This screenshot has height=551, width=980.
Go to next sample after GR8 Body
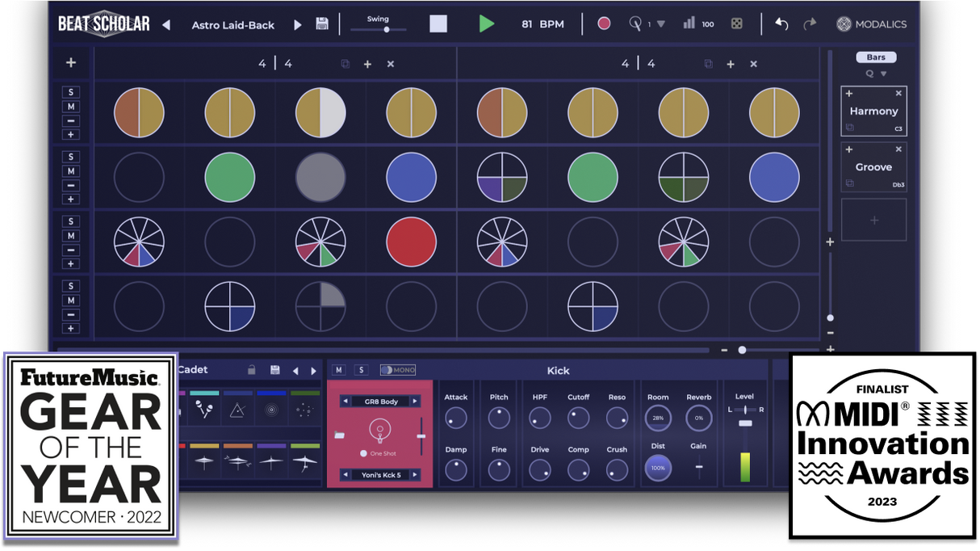click(x=415, y=402)
